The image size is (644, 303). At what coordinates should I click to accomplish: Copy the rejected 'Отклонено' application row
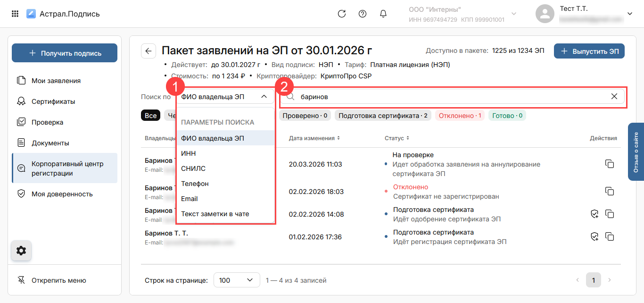coord(609,191)
